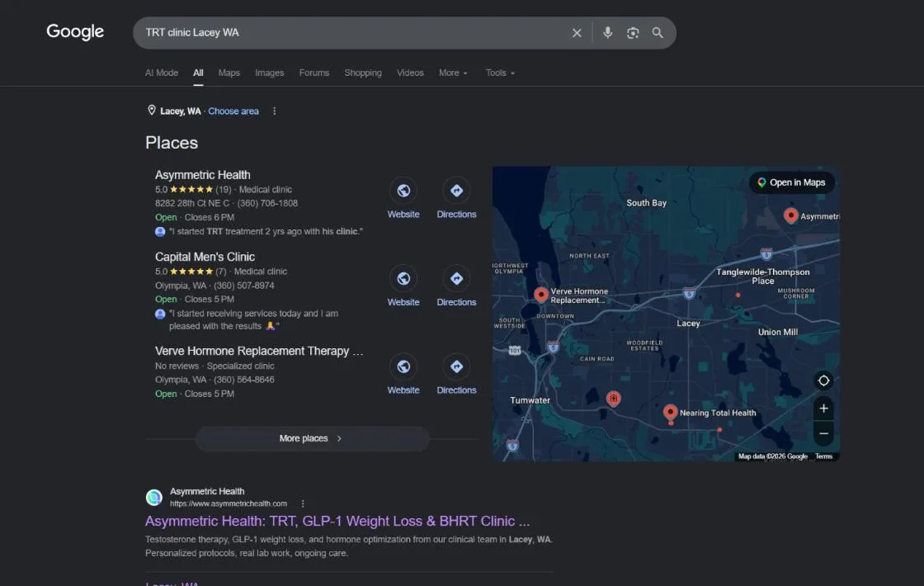Click the Places section heading

(172, 143)
